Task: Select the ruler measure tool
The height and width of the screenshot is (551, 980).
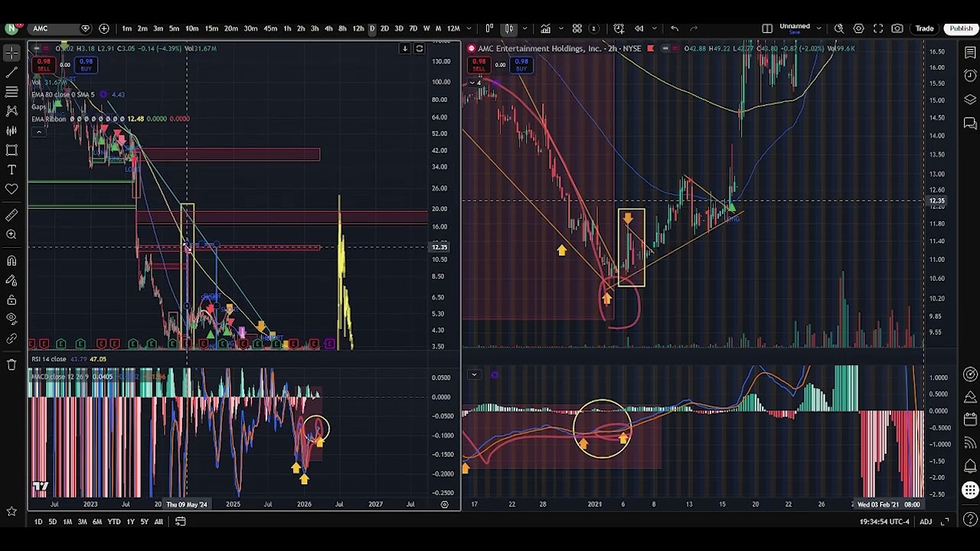Action: click(x=11, y=216)
